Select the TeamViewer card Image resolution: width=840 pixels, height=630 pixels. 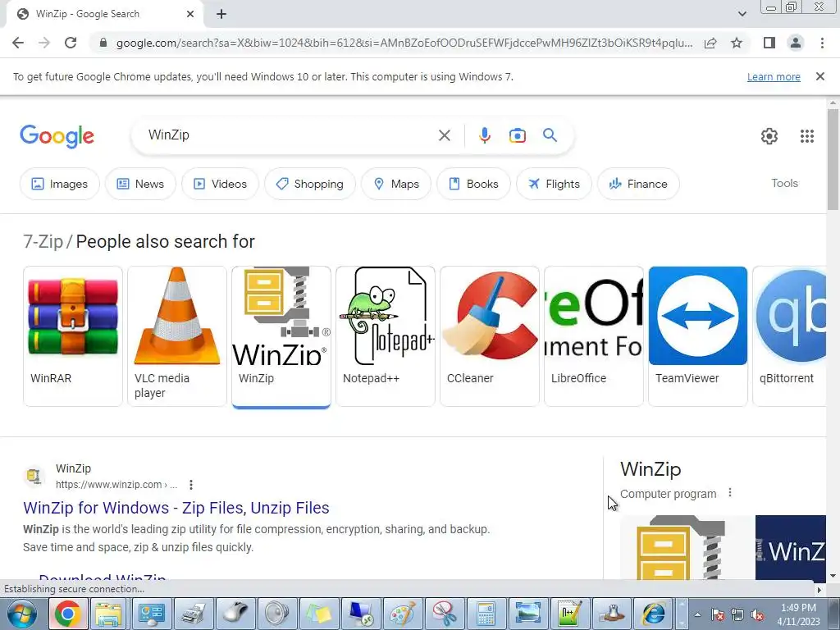(x=697, y=336)
